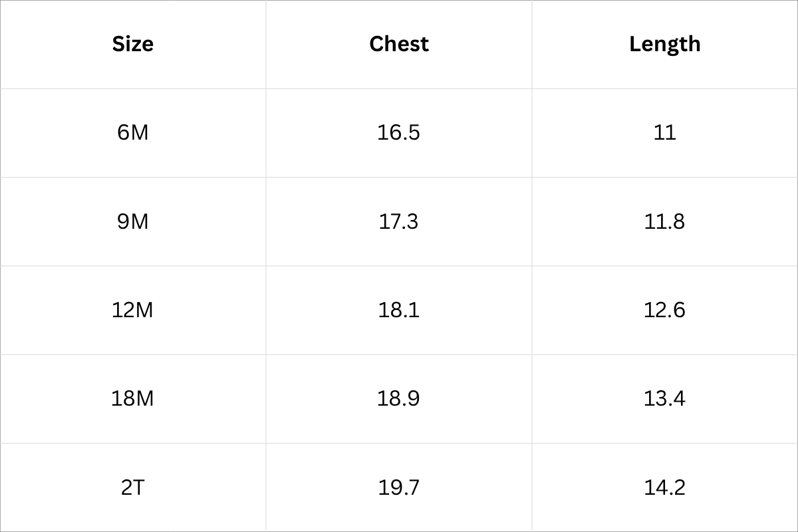
Task: Select the Chest column header
Action: click(x=399, y=44)
